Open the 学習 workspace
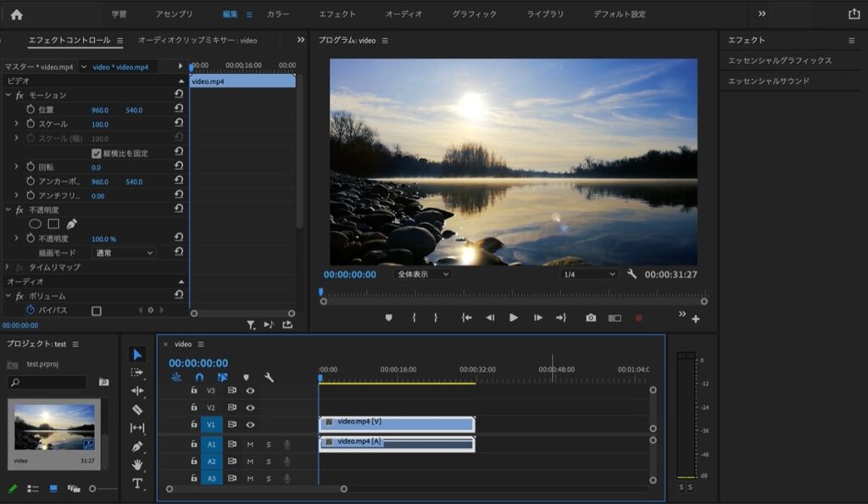Viewport: 868px width, 504px height. 119,14
